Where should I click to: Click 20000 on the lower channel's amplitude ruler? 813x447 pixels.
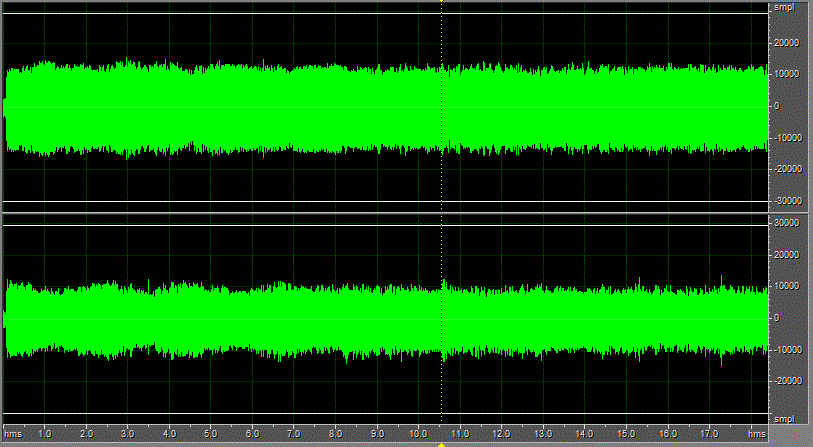click(787, 255)
